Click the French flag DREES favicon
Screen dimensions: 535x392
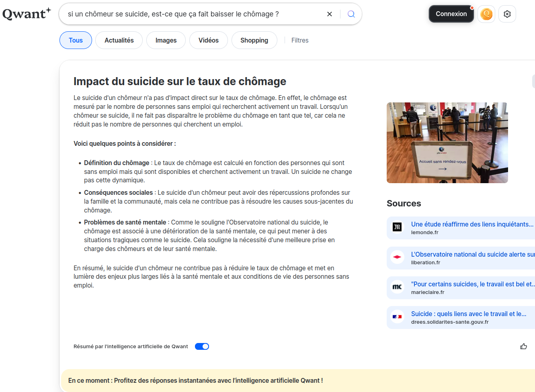click(x=397, y=316)
